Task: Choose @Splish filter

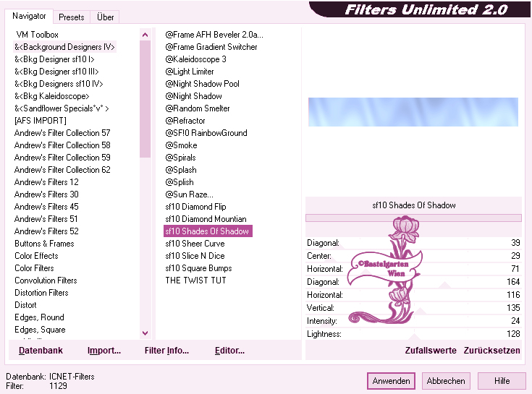Action: (x=180, y=182)
